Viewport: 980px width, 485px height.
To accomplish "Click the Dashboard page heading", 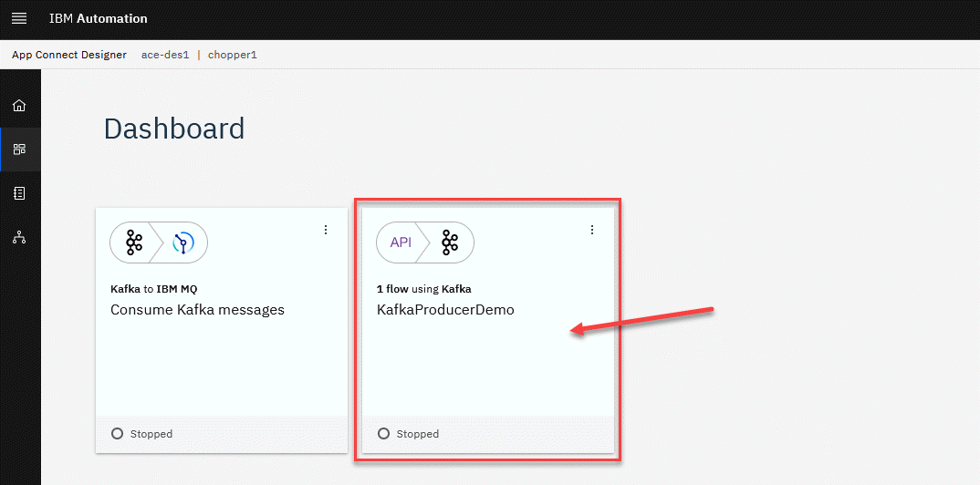I will point(174,129).
